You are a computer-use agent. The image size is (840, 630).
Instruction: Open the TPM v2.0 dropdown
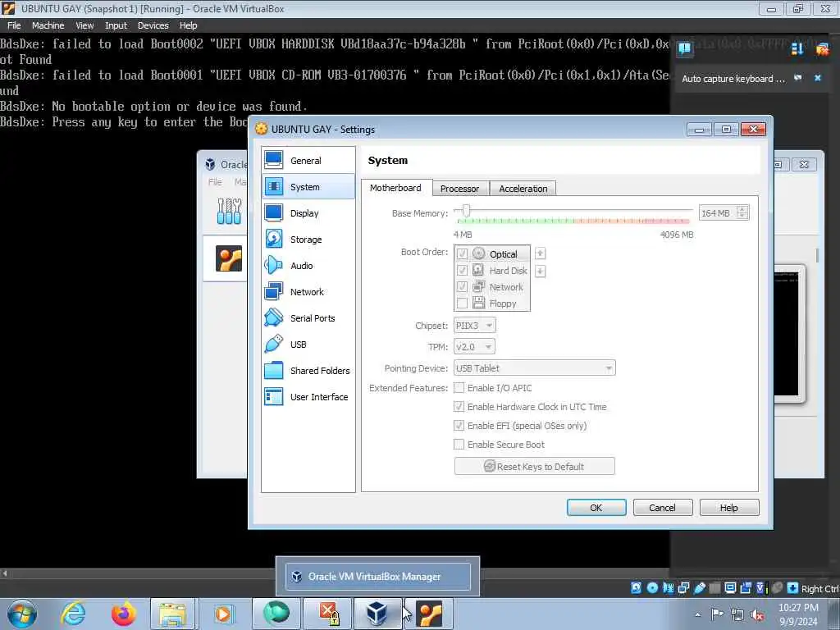click(474, 347)
